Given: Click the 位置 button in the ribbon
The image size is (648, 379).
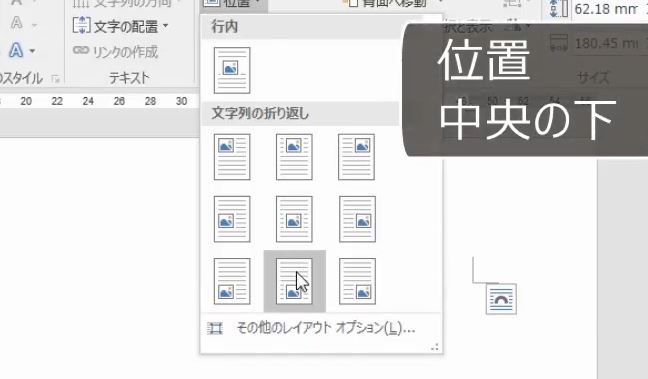Looking at the screenshot, I should [234, 4].
